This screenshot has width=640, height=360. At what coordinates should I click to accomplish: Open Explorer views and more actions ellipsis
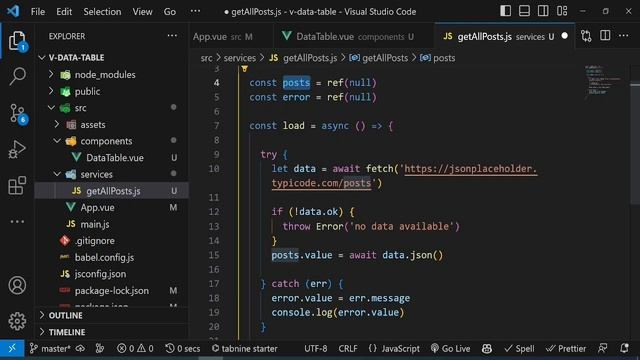(x=172, y=36)
